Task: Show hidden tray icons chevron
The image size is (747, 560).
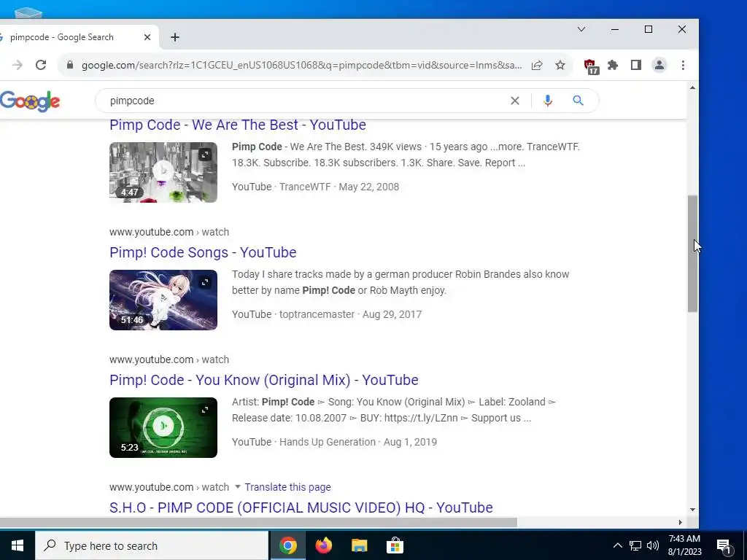Action: coord(617,545)
